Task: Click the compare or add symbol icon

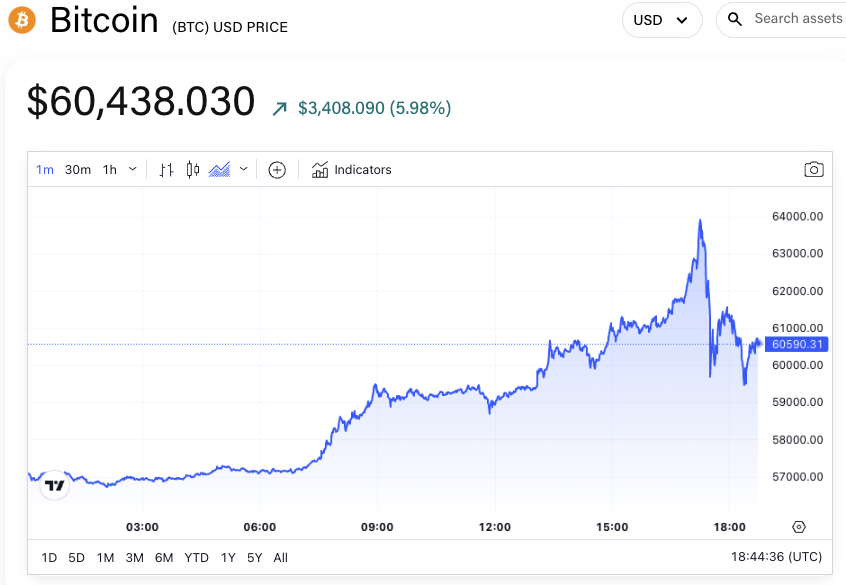Action: (x=277, y=170)
